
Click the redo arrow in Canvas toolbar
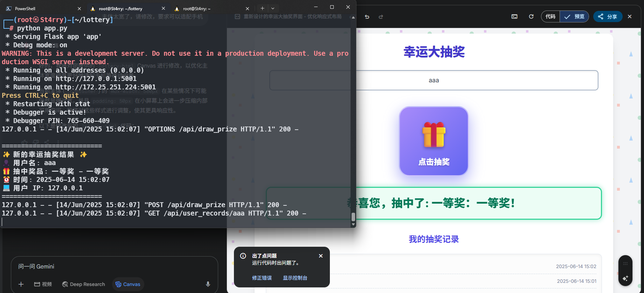[381, 16]
